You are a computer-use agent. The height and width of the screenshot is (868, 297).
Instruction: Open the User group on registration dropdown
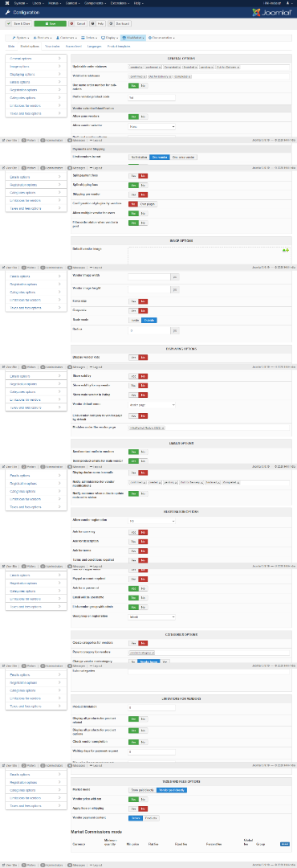click(152, 616)
